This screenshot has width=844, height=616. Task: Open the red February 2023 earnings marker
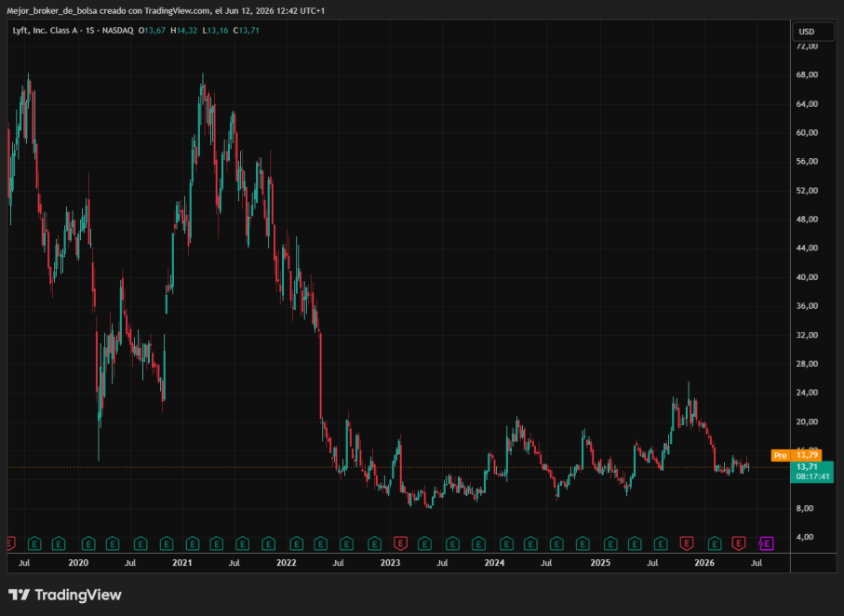[x=400, y=543]
